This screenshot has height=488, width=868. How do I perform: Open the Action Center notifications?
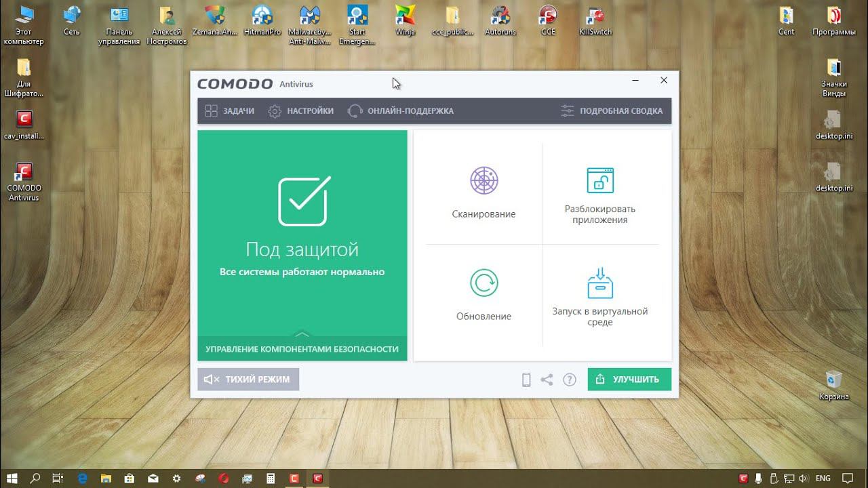[847, 478]
